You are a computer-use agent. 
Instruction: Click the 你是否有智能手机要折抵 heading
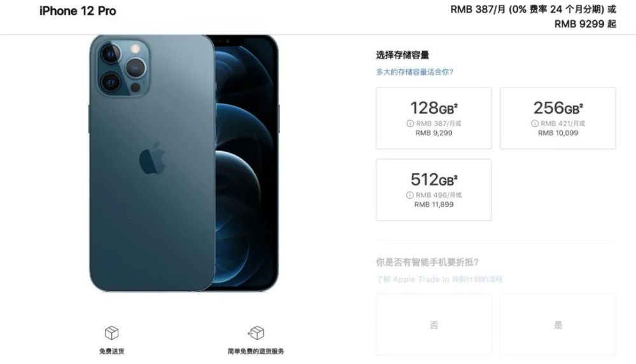point(427,262)
